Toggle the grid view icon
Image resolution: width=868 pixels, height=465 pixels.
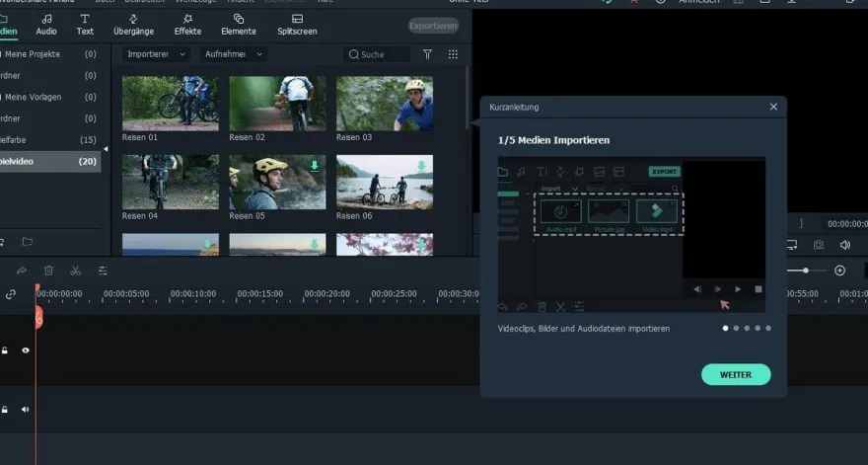click(x=453, y=54)
